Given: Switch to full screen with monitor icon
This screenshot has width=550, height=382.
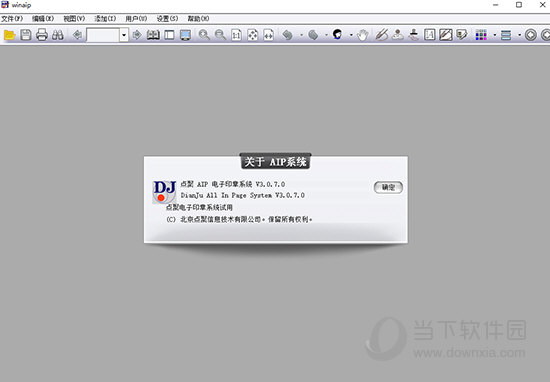Looking at the screenshot, I should coord(185,35).
